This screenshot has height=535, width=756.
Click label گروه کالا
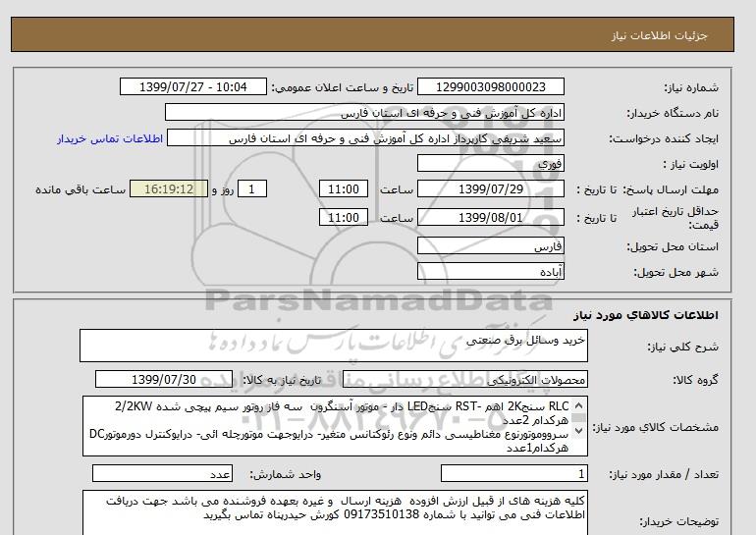click(696, 380)
